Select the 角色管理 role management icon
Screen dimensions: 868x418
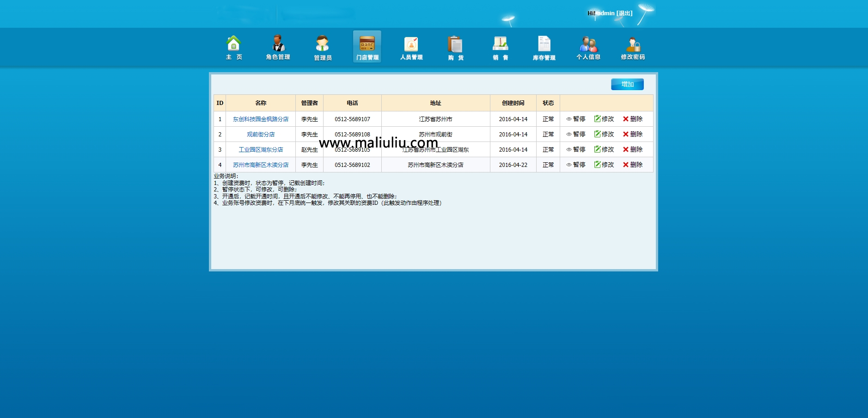pyautogui.click(x=278, y=46)
